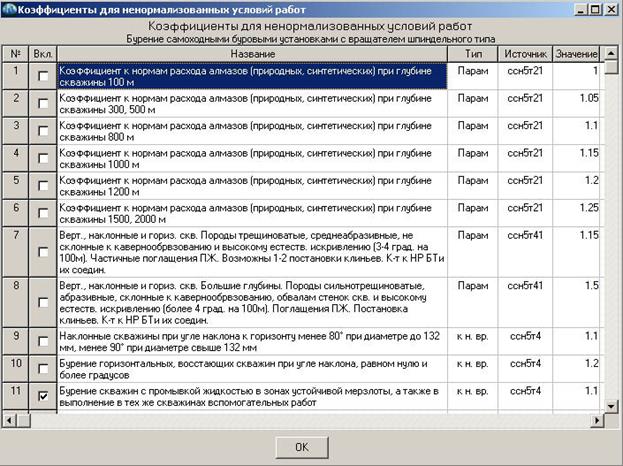
Task: Click the horizontal scrollbar thumb
Action: (23, 420)
